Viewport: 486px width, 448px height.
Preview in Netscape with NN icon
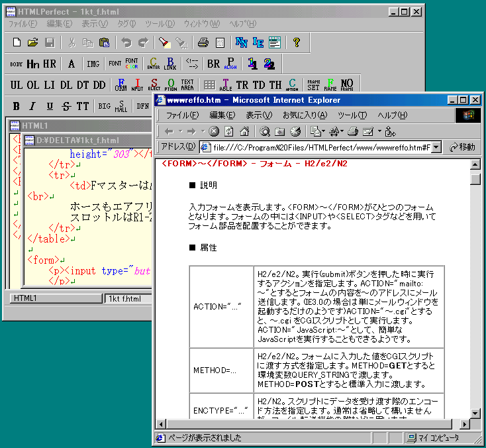[x=242, y=42]
